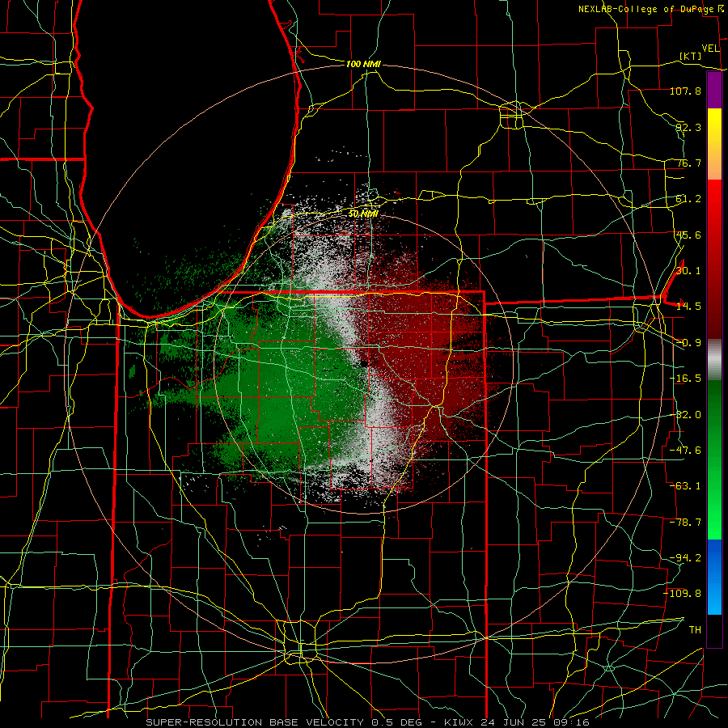Click the VEL legend title
The width and height of the screenshot is (728, 728).
point(710,49)
